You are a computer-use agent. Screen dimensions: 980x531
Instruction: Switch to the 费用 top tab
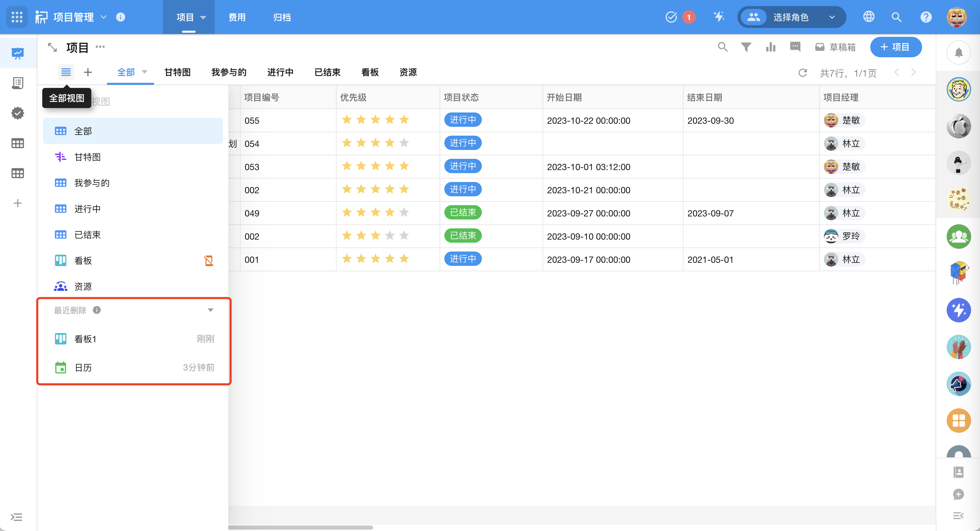click(237, 17)
